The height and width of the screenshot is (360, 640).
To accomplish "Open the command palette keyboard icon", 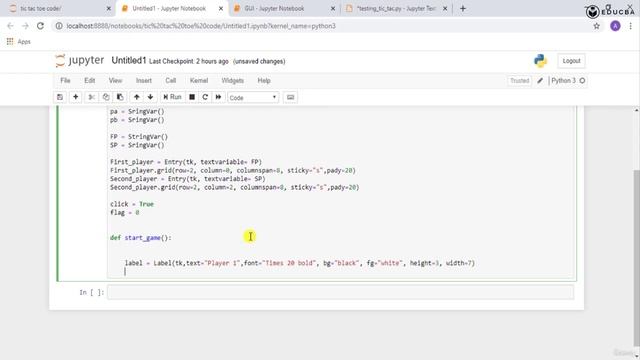I will click(x=290, y=97).
